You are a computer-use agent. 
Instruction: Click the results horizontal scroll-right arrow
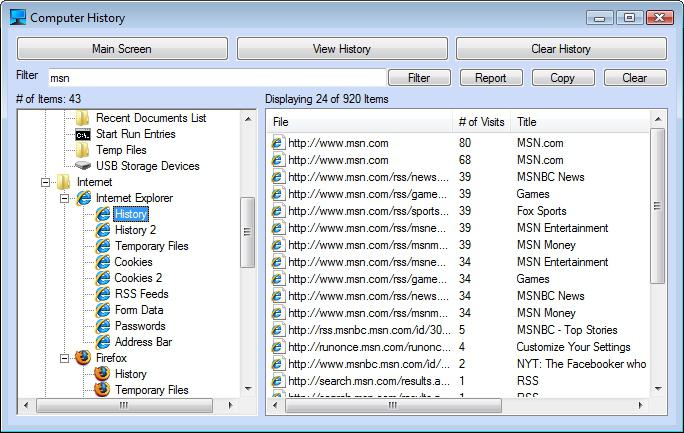(641, 405)
